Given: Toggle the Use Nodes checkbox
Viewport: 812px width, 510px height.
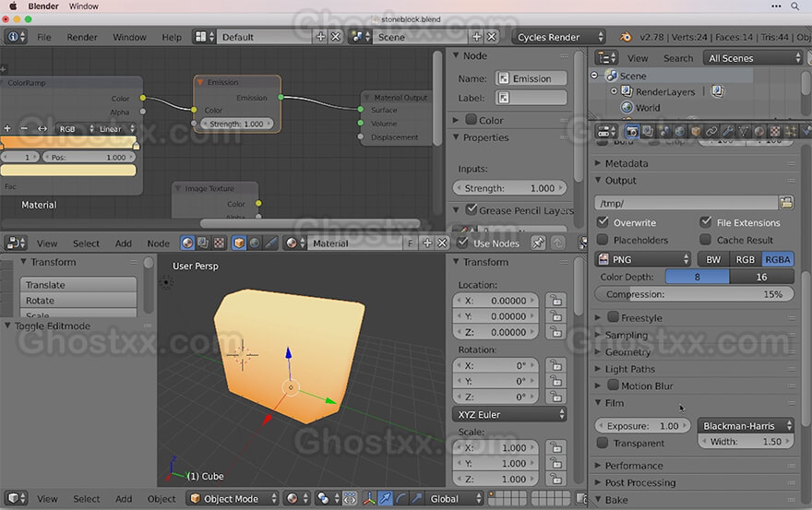Looking at the screenshot, I should click(462, 243).
